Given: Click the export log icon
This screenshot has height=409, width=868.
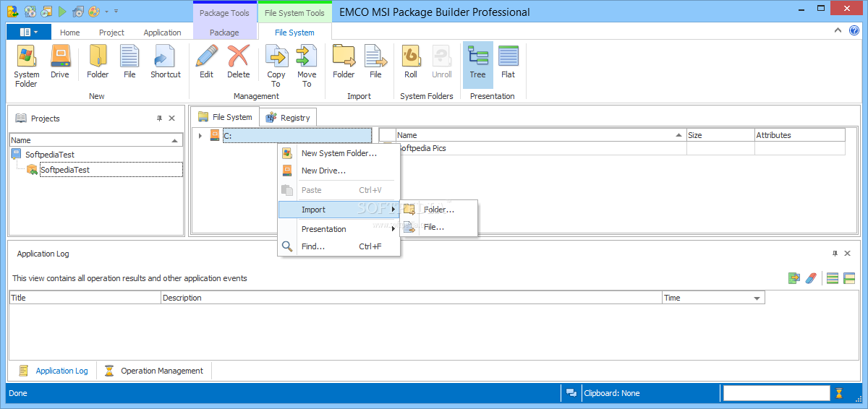Looking at the screenshot, I should [x=794, y=278].
